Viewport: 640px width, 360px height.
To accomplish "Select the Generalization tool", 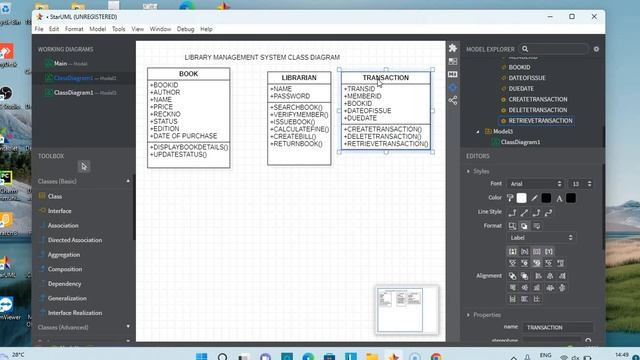I will [67, 298].
